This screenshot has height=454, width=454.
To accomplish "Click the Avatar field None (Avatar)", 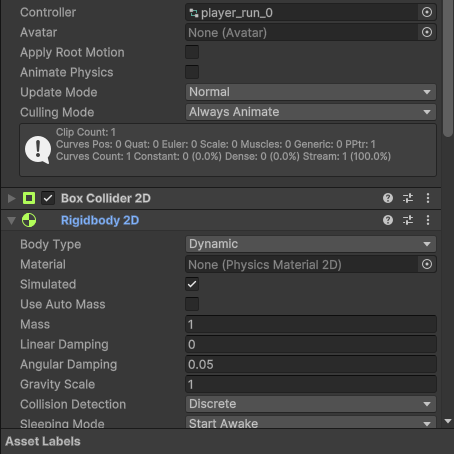I will point(301,33).
